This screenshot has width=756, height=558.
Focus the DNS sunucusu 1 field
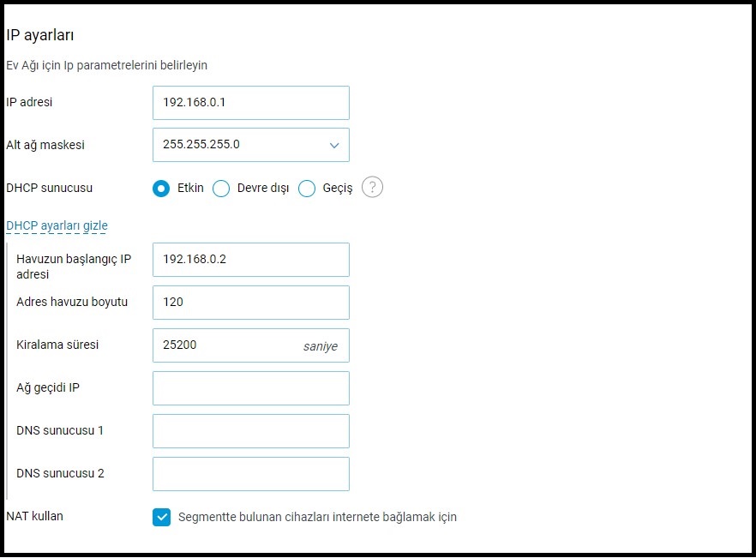click(250, 431)
